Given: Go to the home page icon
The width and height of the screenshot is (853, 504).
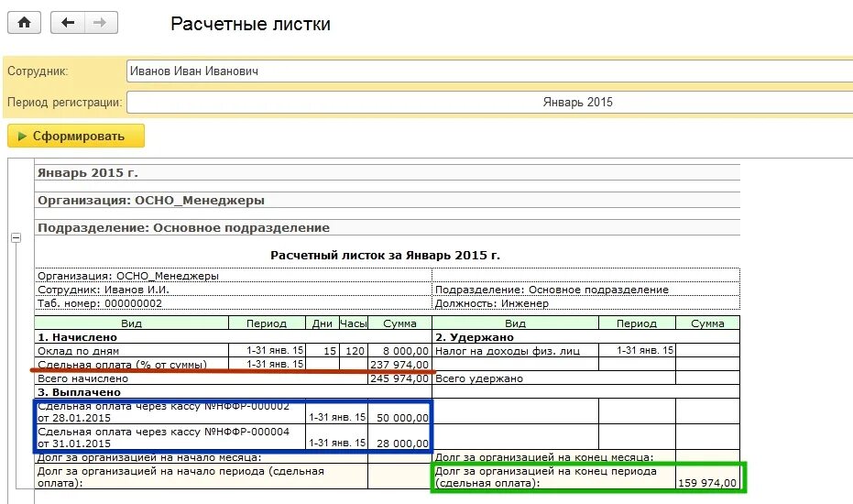Looking at the screenshot, I should [24, 23].
